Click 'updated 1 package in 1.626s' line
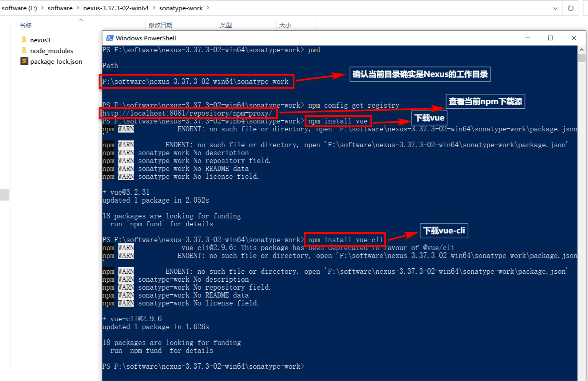Viewport: 588px width, 381px height. pyautogui.click(x=156, y=327)
